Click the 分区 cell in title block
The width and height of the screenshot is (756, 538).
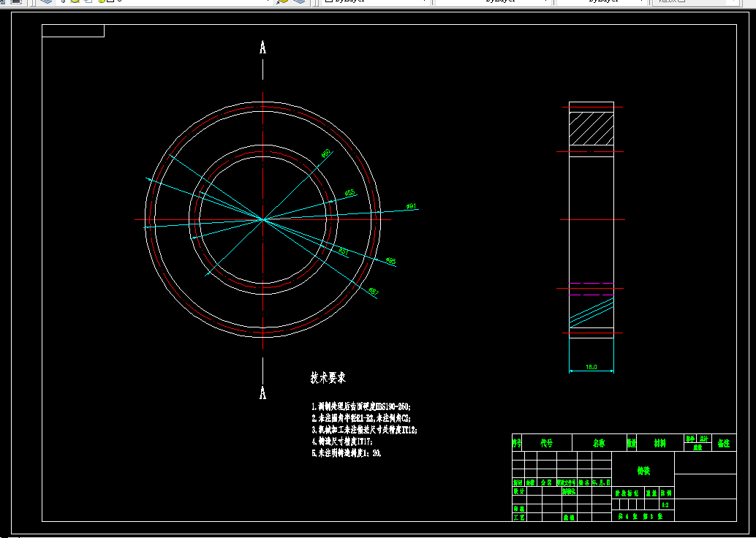pyautogui.click(x=545, y=482)
